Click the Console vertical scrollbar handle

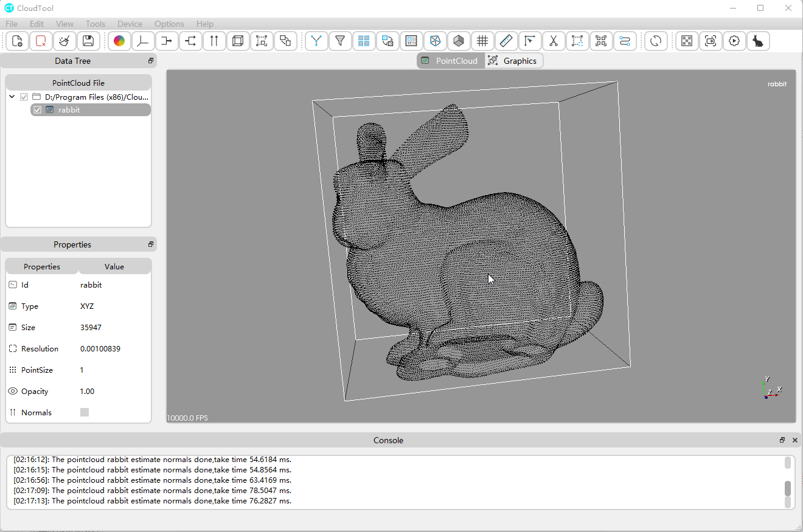point(787,488)
